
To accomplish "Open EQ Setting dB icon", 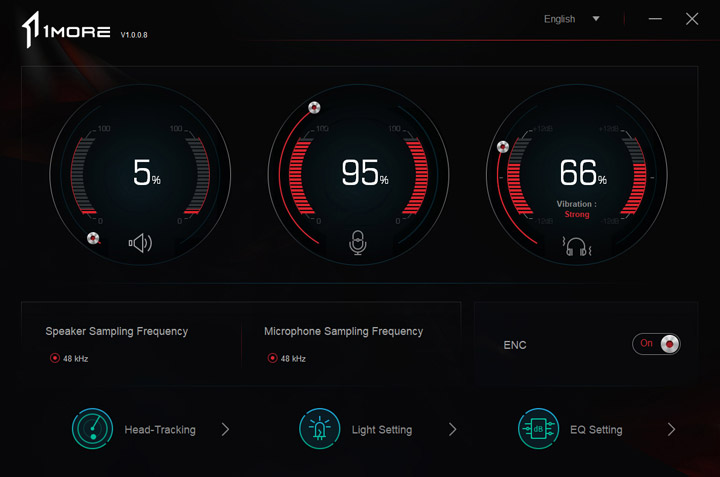I will pos(538,429).
